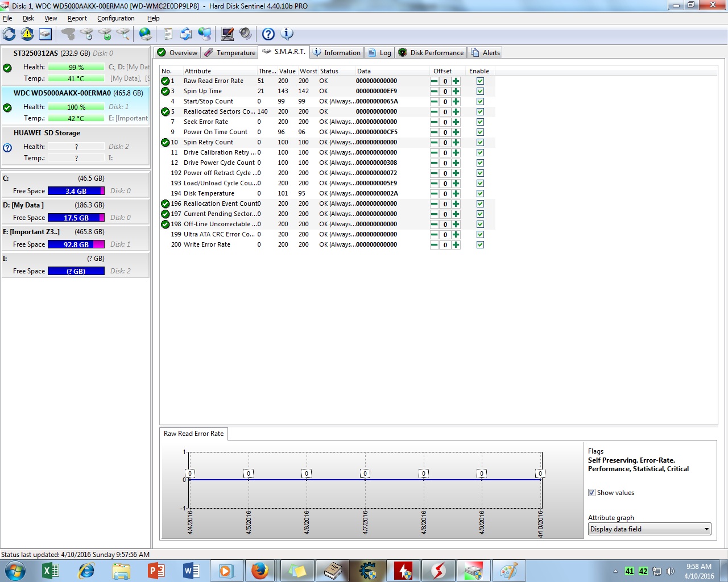Switch to the Disk Performance tab
The width and height of the screenshot is (728, 582).
point(431,53)
